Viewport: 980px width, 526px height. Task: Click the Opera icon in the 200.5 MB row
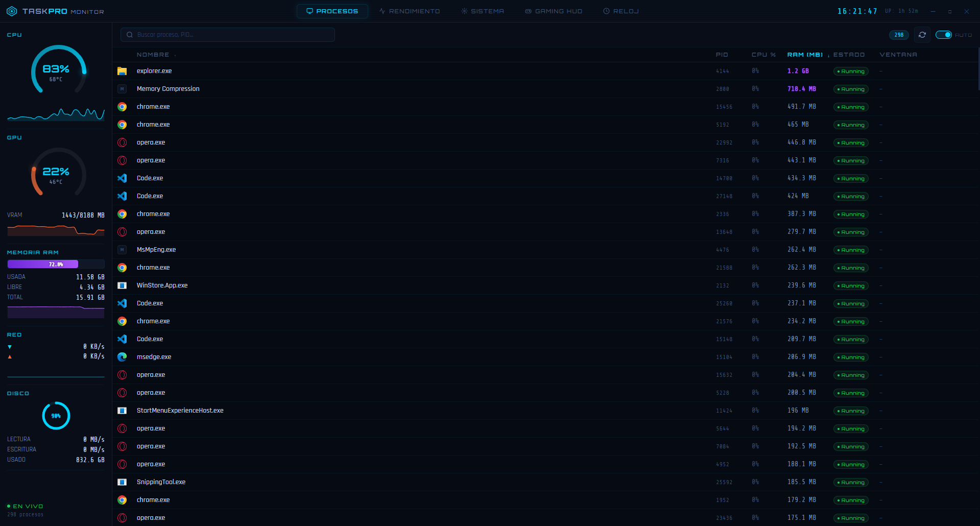pyautogui.click(x=122, y=393)
